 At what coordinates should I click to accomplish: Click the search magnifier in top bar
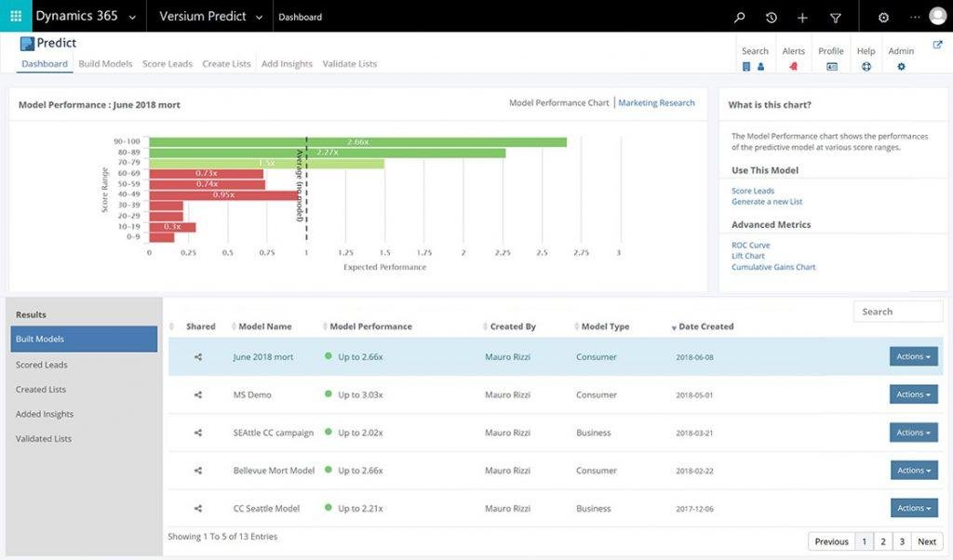pos(739,17)
